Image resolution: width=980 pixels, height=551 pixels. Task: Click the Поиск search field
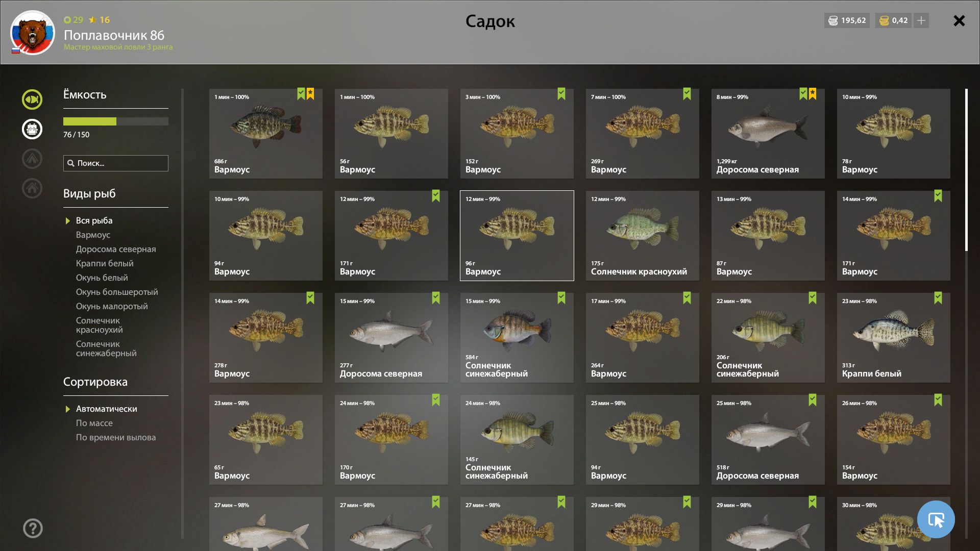tap(116, 163)
